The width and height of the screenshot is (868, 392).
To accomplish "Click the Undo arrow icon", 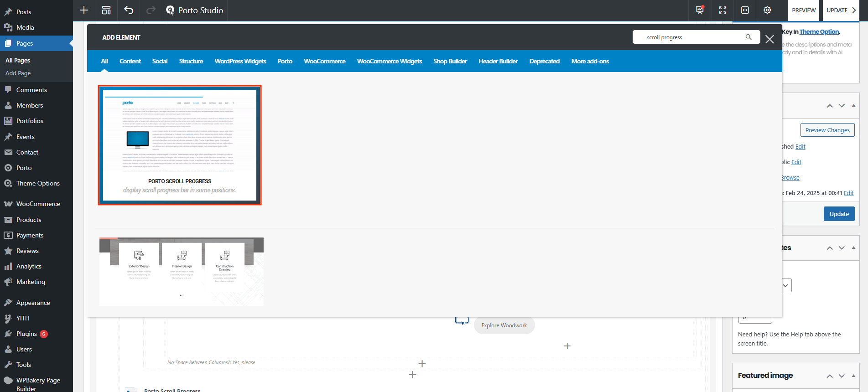I will point(129,10).
